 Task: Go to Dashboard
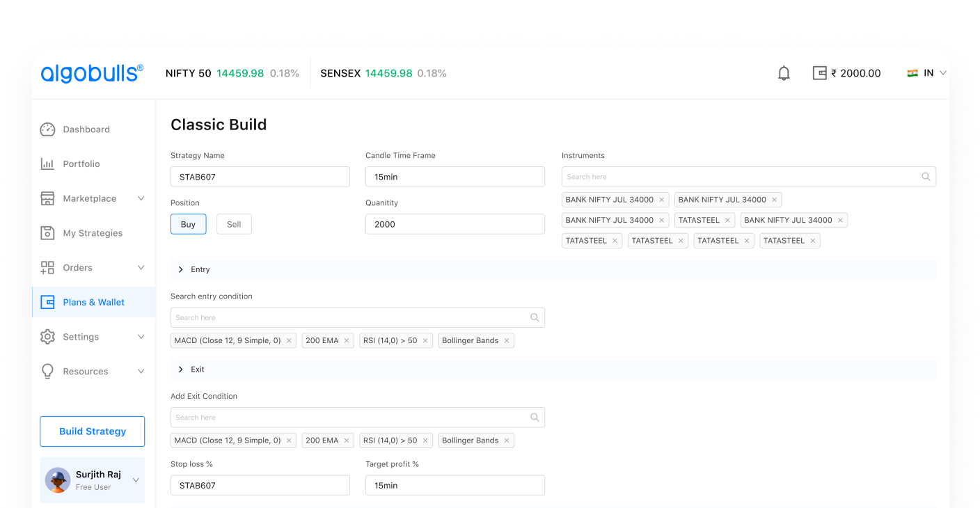tap(86, 129)
